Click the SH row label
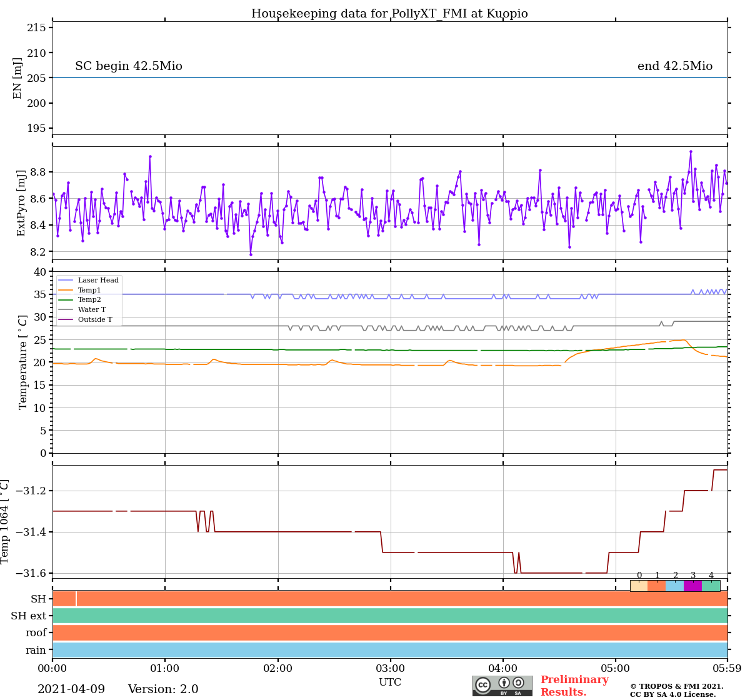 coord(39,599)
